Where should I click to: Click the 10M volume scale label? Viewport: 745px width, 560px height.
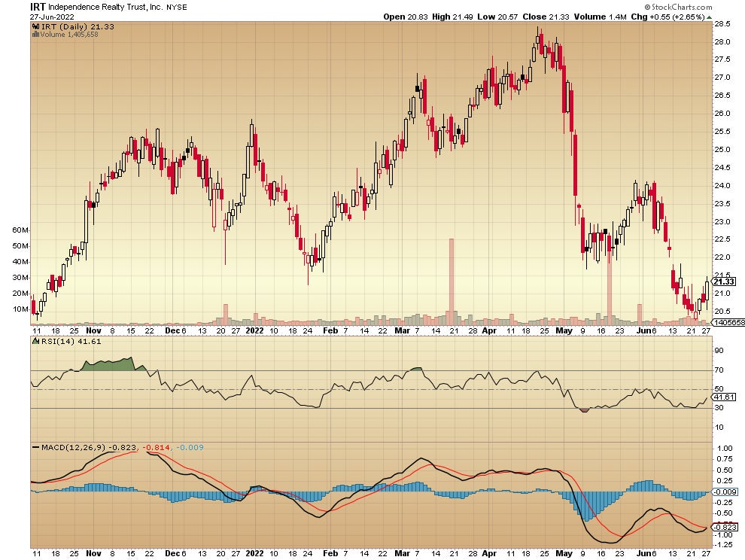[x=20, y=309]
